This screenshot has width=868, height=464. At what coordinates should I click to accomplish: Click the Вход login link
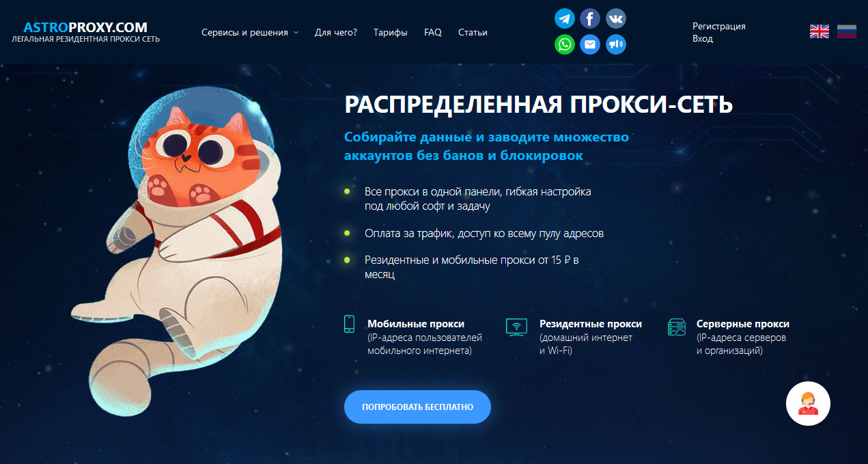pyautogui.click(x=703, y=38)
